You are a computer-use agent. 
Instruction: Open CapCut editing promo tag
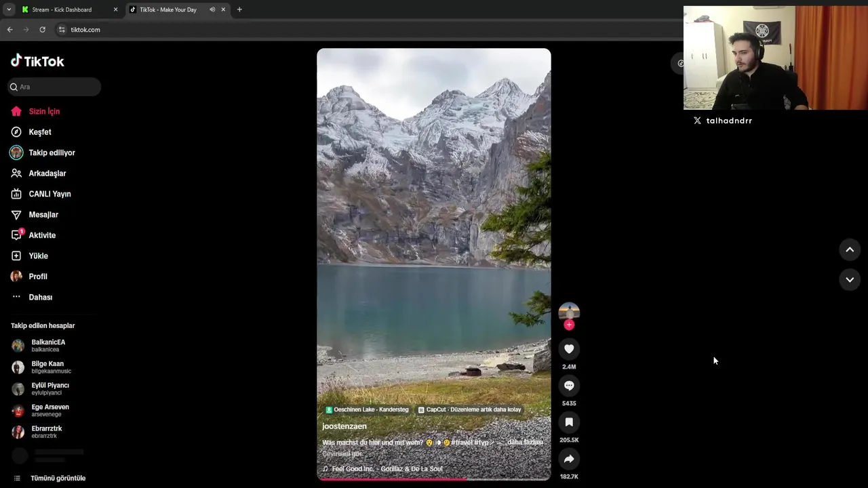(x=469, y=410)
